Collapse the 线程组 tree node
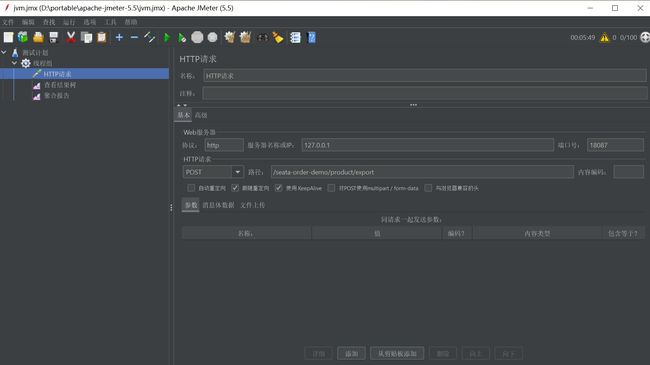This screenshot has width=650, height=365. click(15, 63)
